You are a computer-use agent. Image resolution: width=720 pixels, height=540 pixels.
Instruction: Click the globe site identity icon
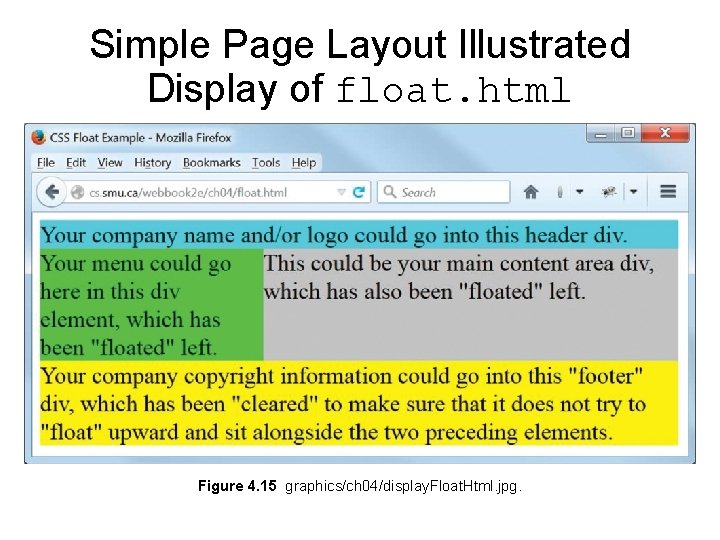click(78, 192)
